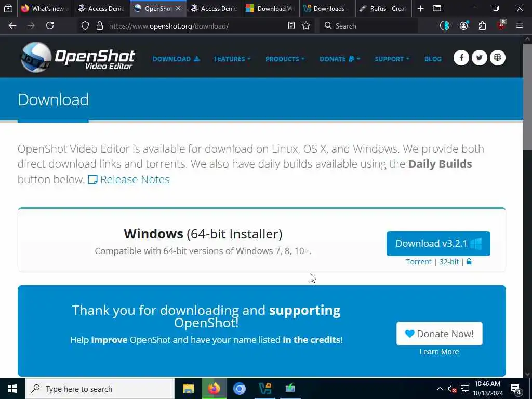Click the 32-bit installer link
Viewport: 532px width, 399px height.
coord(449,262)
